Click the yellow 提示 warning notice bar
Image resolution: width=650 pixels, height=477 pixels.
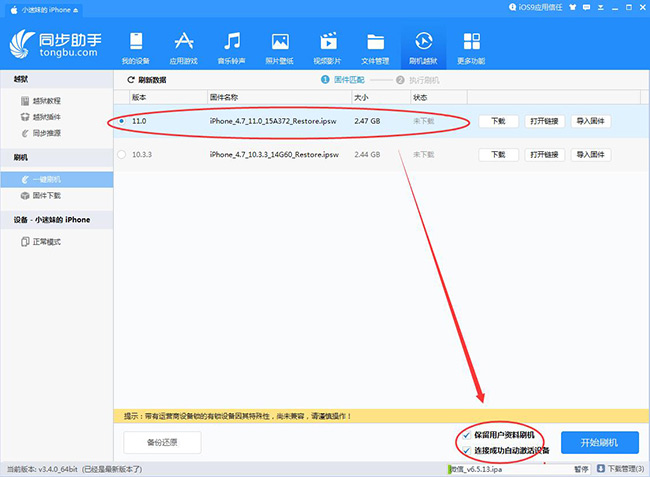381,416
